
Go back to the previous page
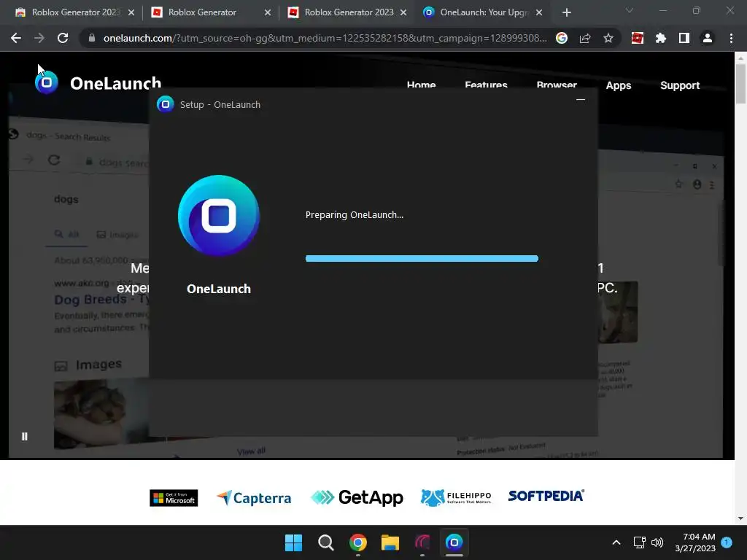[x=16, y=38]
